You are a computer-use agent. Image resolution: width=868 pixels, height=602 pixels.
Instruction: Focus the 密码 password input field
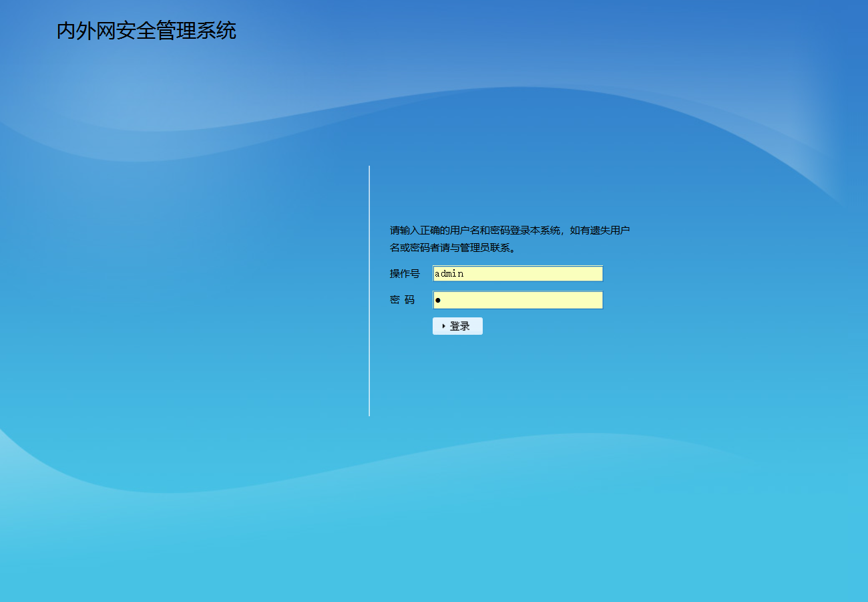click(517, 300)
